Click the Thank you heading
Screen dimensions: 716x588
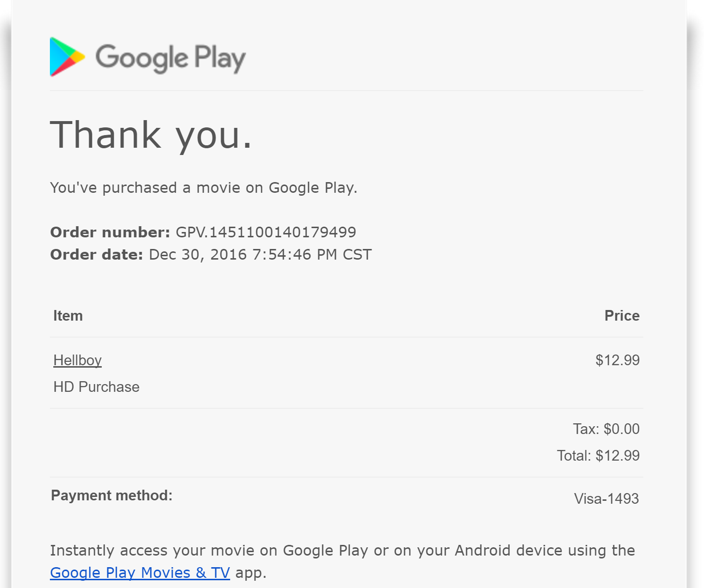(x=151, y=135)
